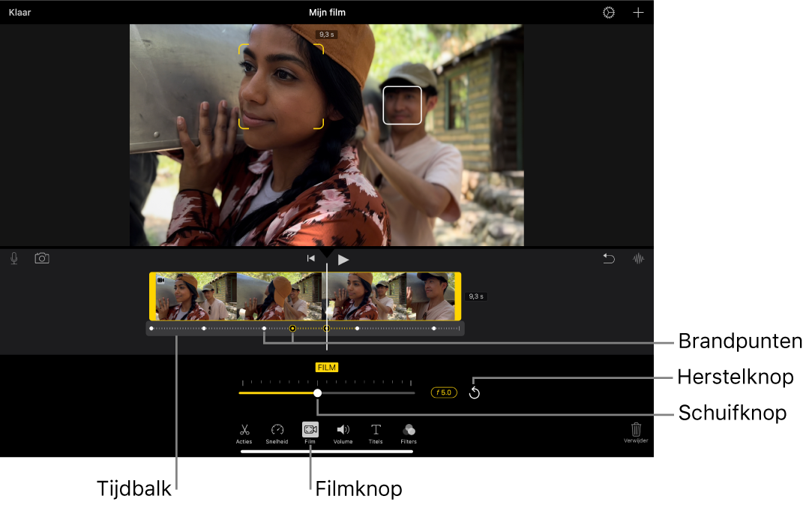The width and height of the screenshot is (812, 505).
Task: Click the rightmost white focus point
Action: (434, 328)
